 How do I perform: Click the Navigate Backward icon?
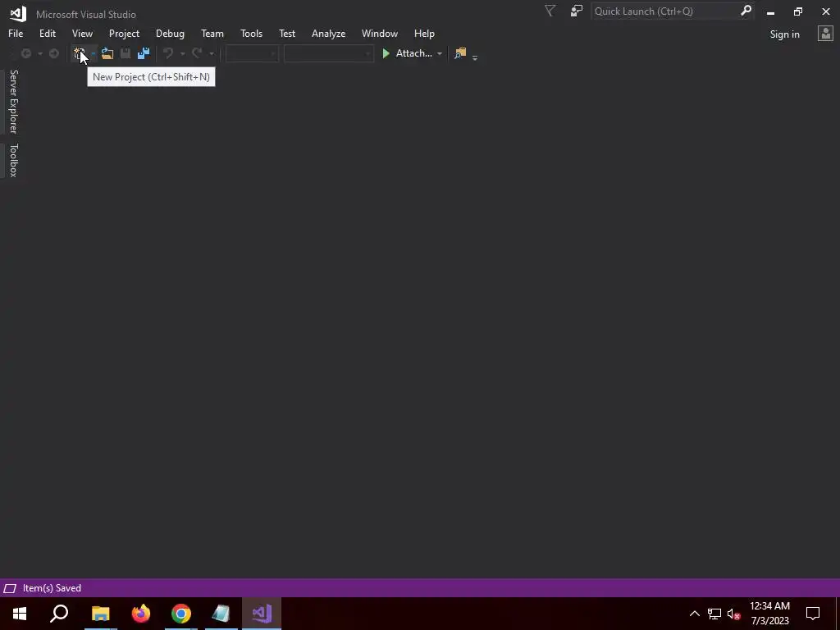click(25, 53)
